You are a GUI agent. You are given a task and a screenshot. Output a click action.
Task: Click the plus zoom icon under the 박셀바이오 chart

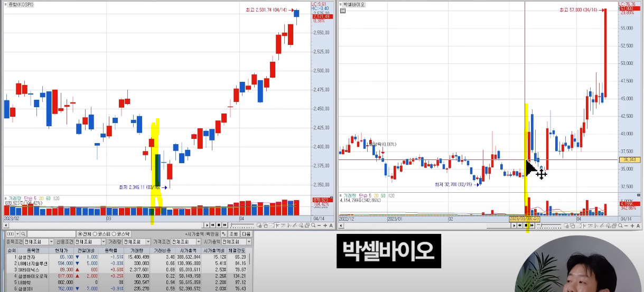pyautogui.click(x=632, y=225)
